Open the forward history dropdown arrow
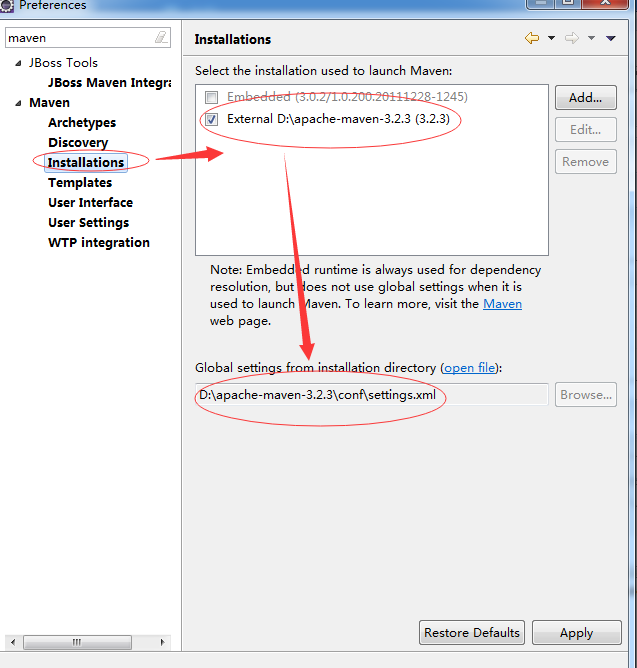 [591, 38]
